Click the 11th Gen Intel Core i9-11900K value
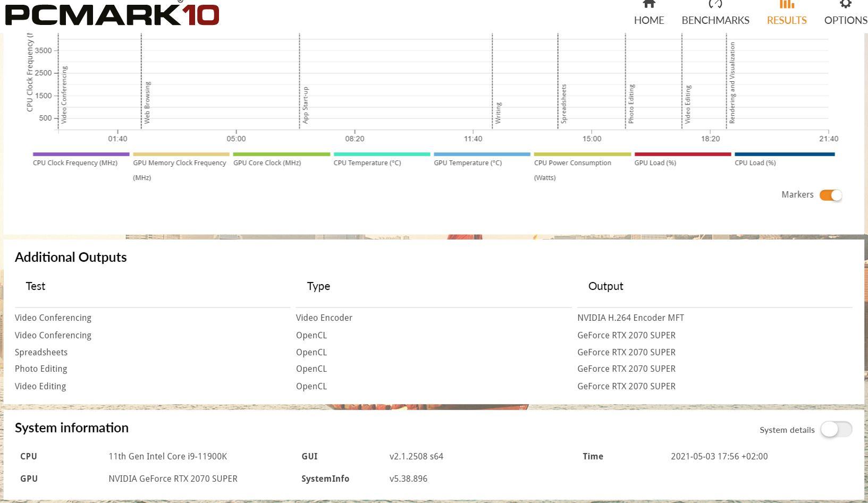The width and height of the screenshot is (868, 503). pos(167,456)
